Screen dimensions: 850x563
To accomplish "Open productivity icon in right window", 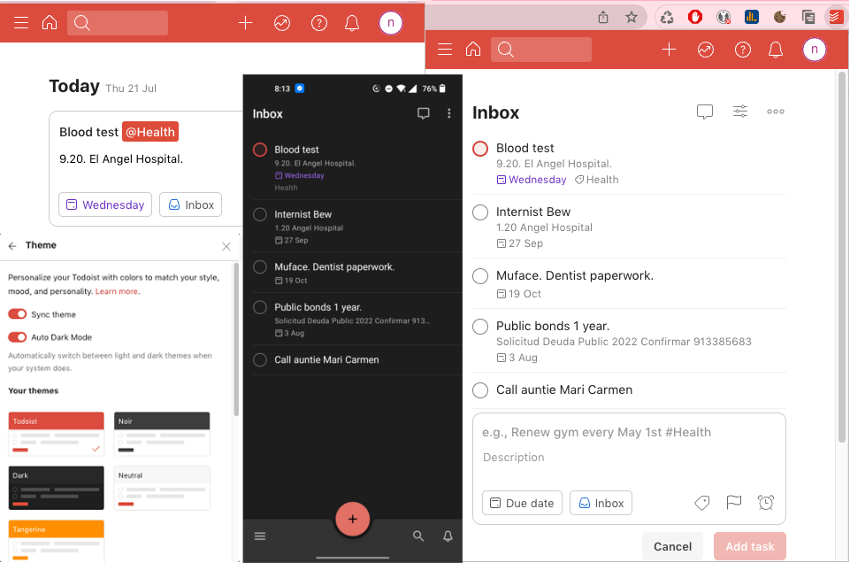I will tap(706, 50).
